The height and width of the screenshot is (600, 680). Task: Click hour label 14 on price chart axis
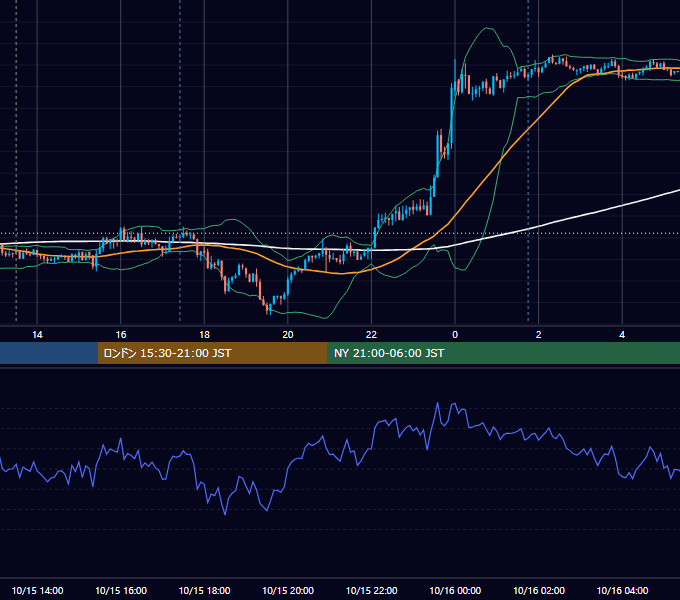37,335
